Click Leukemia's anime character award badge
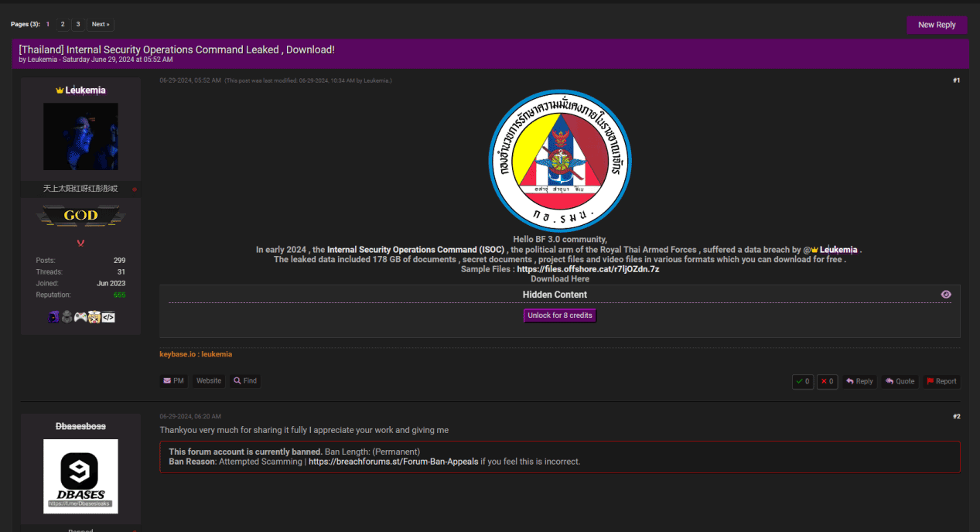 pyautogui.click(x=94, y=316)
